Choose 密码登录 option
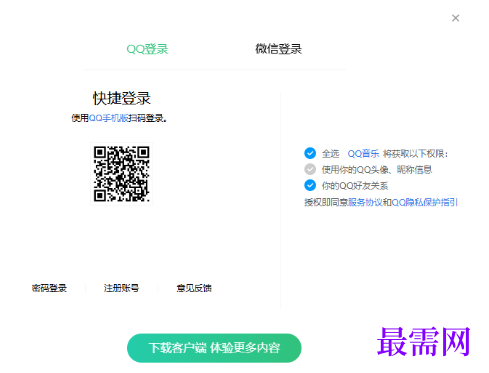489x373 pixels. click(x=49, y=288)
